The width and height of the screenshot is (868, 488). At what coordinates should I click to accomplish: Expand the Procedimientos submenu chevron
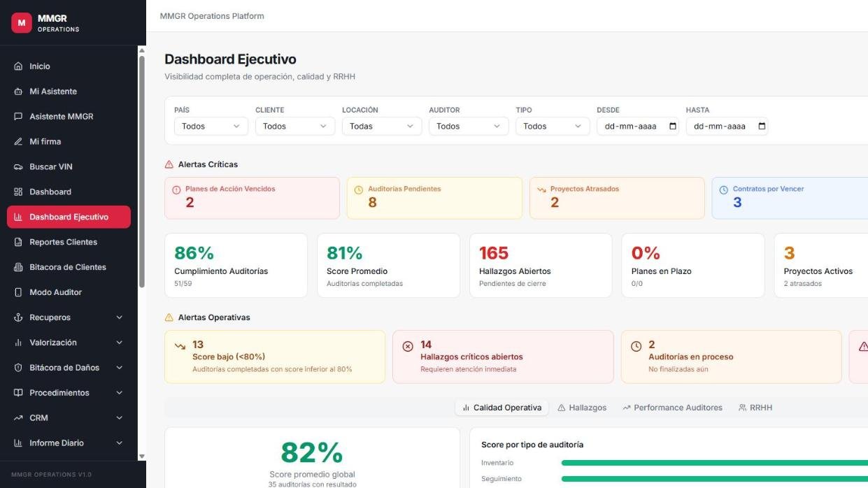pyautogui.click(x=119, y=394)
